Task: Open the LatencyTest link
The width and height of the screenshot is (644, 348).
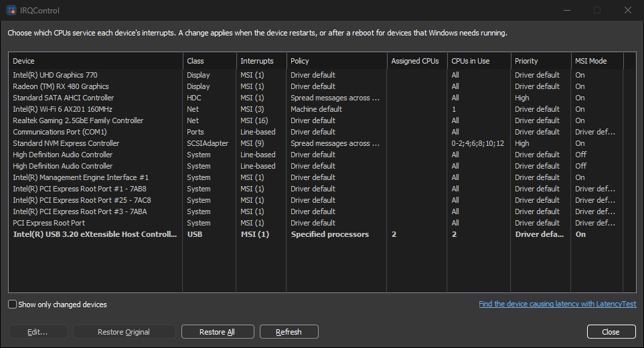Action: pyautogui.click(x=558, y=304)
